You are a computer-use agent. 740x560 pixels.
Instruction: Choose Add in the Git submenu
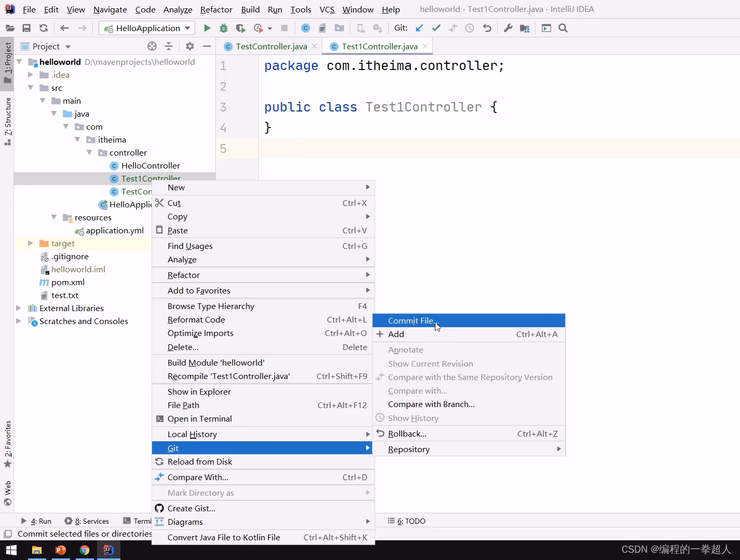(x=469, y=334)
